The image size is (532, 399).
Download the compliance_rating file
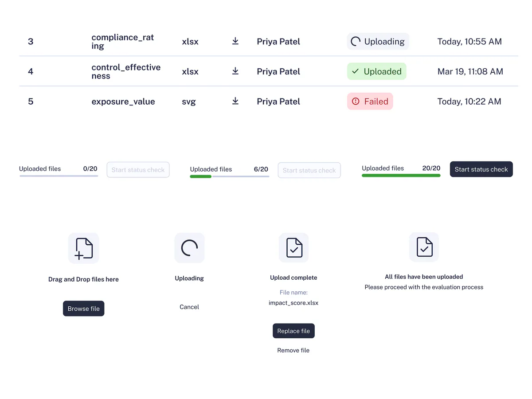pyautogui.click(x=235, y=41)
